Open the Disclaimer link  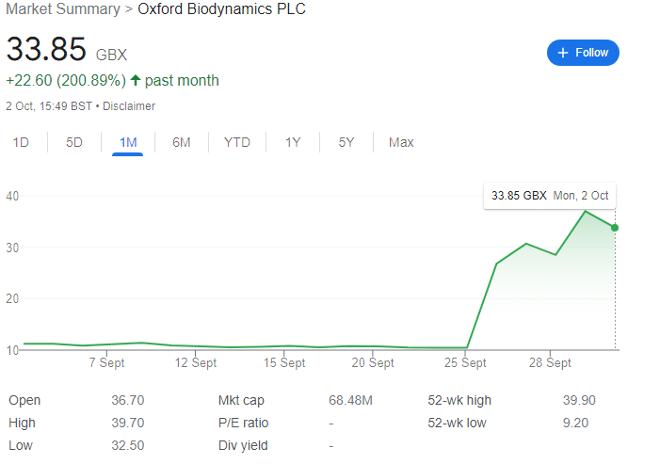tap(129, 106)
